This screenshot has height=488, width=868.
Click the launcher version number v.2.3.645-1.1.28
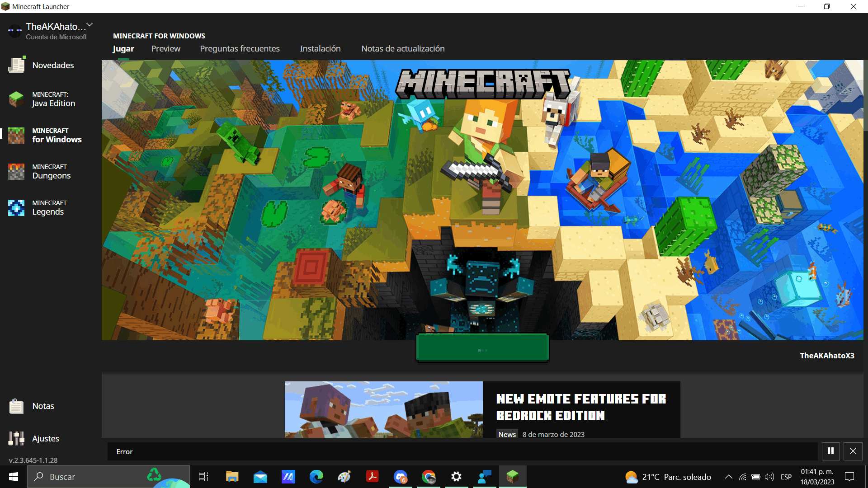click(x=33, y=460)
